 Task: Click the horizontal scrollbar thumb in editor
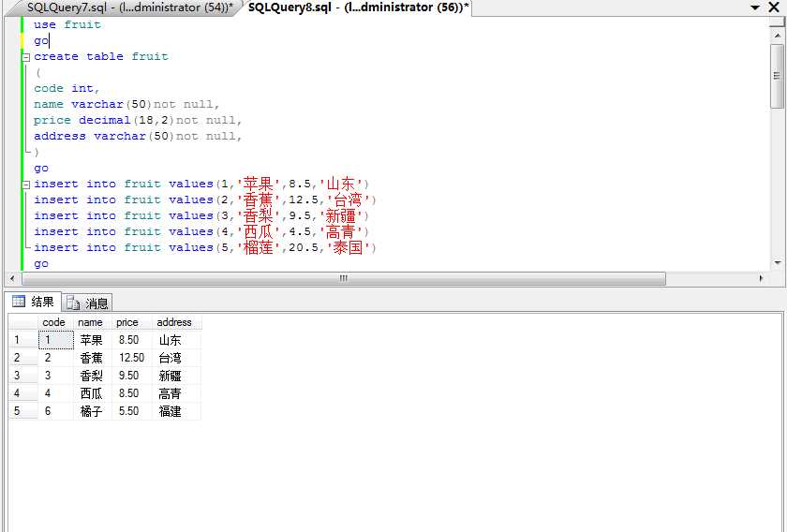click(344, 278)
